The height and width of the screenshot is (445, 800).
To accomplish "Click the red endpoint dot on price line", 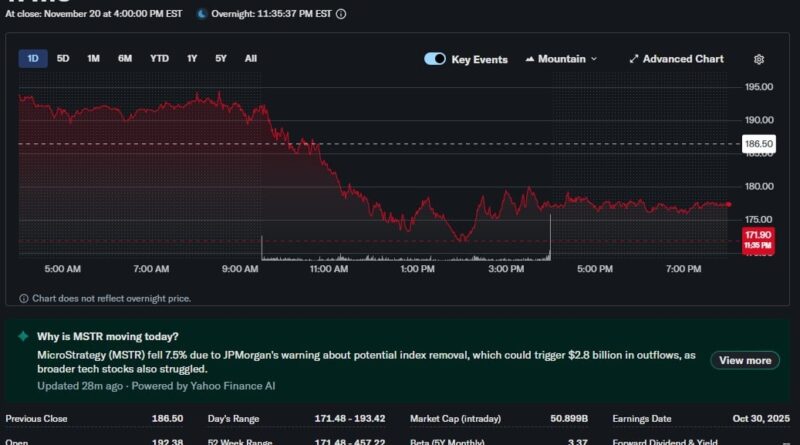I will pyautogui.click(x=728, y=204).
